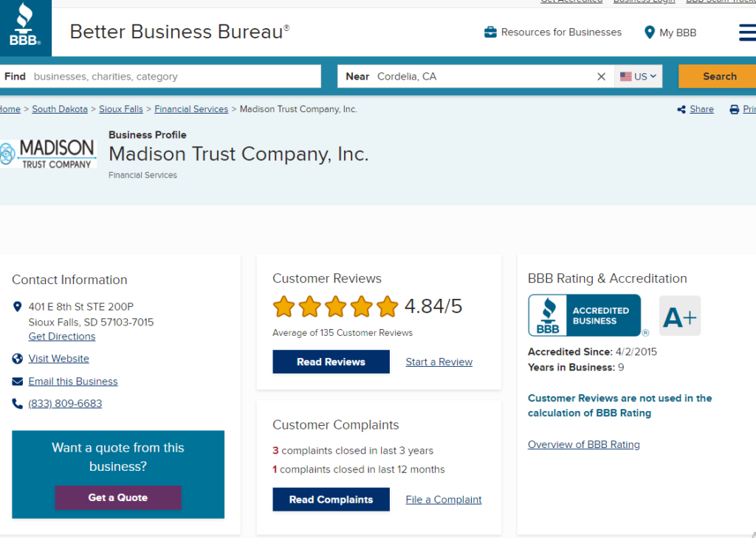
Task: Click the BBB torch logo
Action: pos(25,27)
